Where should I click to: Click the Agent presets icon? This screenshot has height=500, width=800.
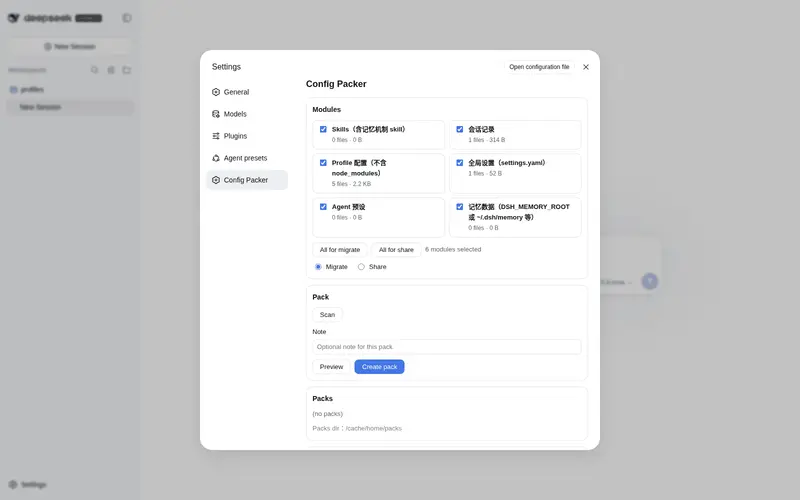click(216, 158)
